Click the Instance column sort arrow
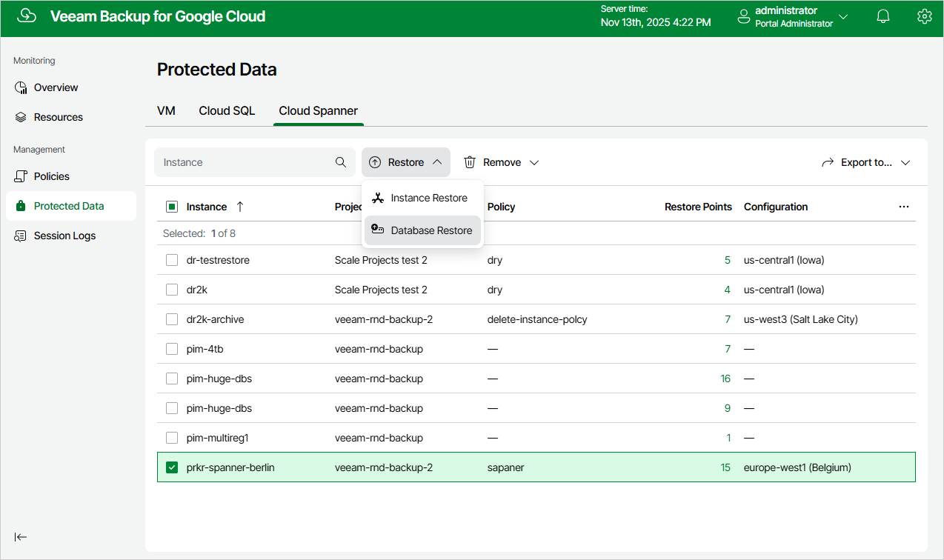 click(x=239, y=207)
